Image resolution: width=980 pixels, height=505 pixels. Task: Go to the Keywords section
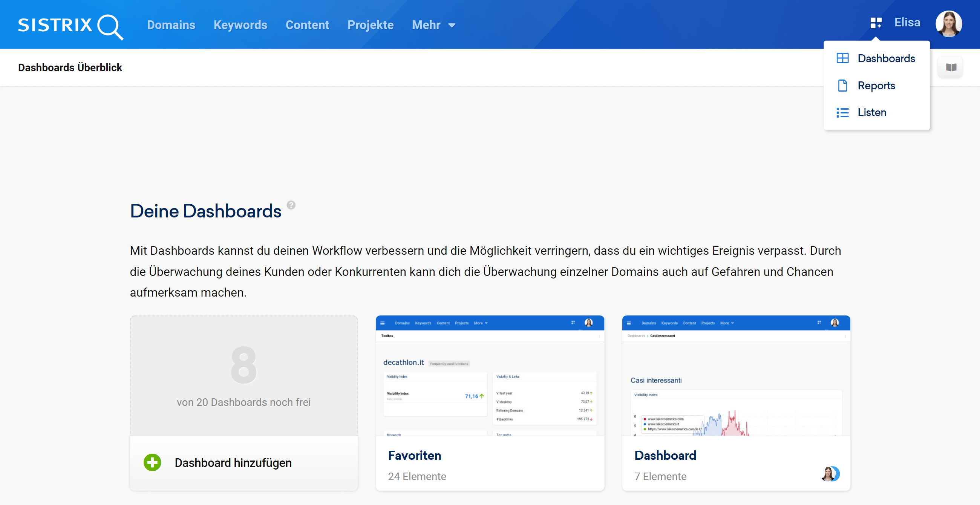(x=240, y=25)
